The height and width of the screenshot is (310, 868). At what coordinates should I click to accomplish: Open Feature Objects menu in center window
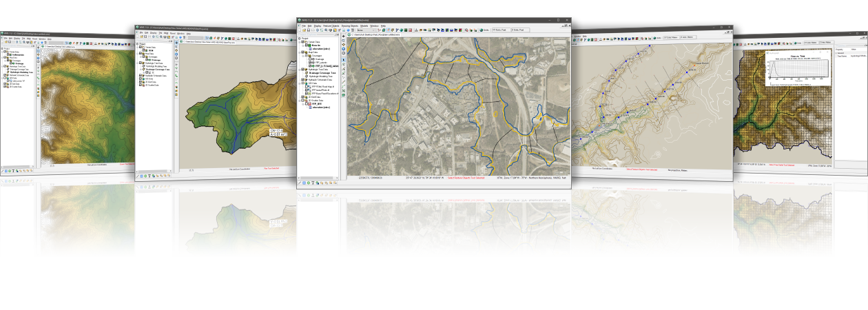pos(331,26)
